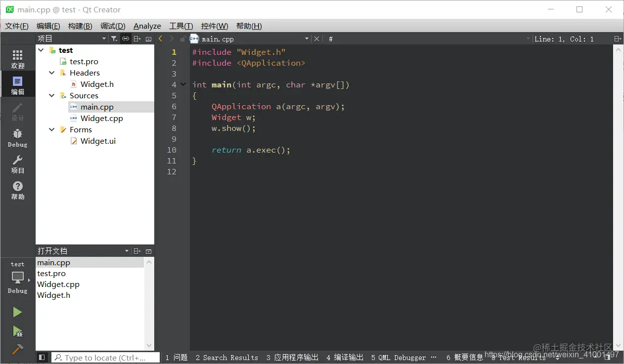Screen dimensions: 624x364
Task: Collapse the Forms folder
Action: 52,130
